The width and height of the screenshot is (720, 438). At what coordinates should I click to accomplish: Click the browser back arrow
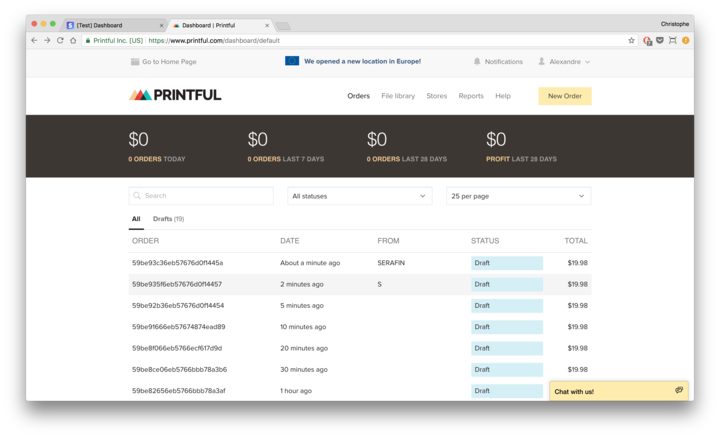(34, 40)
